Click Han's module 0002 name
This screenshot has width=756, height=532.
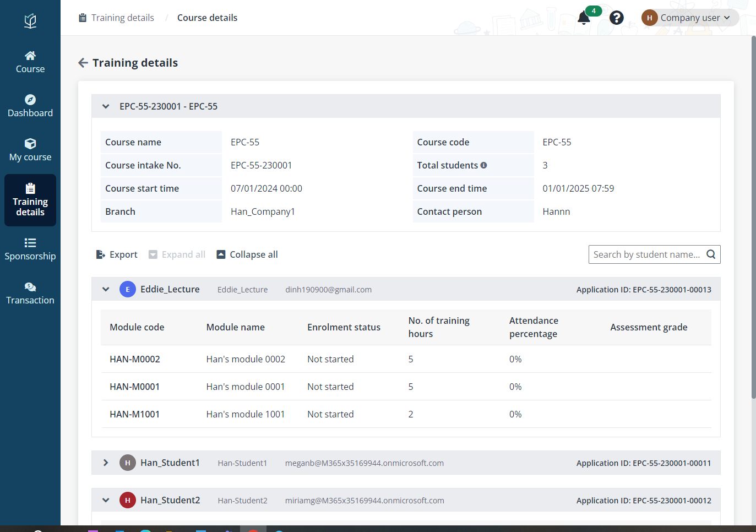[x=246, y=359]
